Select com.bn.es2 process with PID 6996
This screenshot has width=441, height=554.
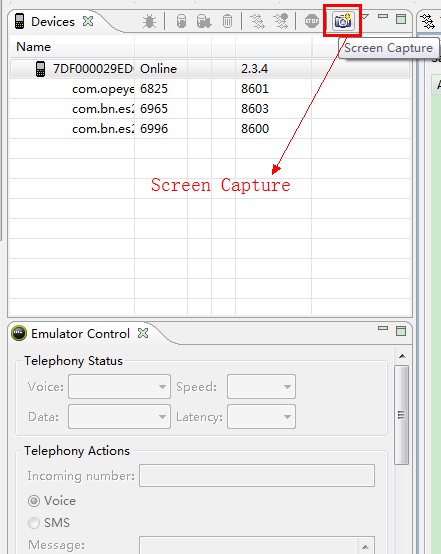210,129
